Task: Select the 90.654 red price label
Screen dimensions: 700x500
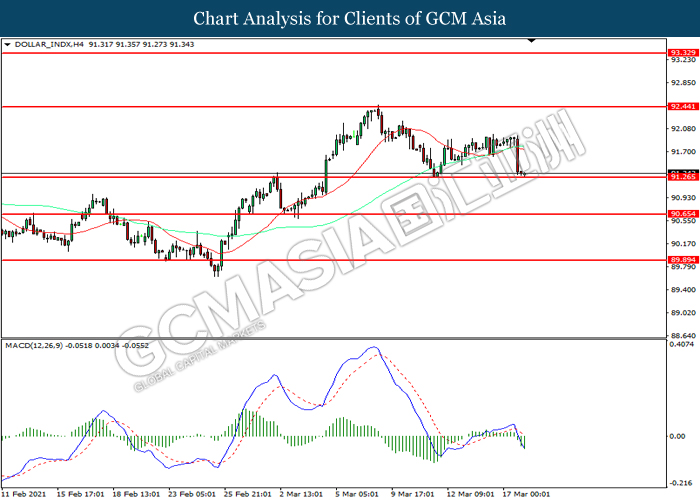Action: click(683, 214)
